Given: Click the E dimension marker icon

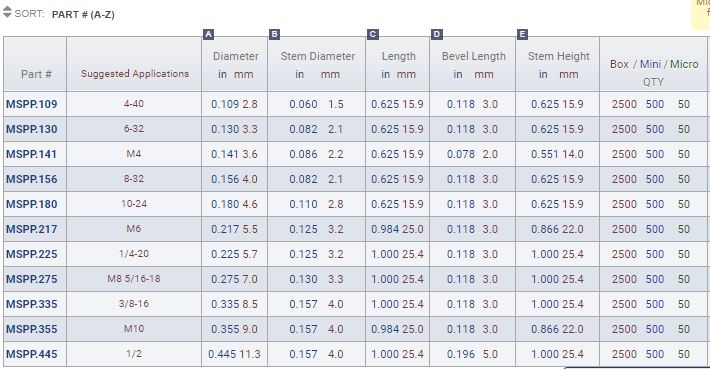Looking at the screenshot, I should click(522, 34).
